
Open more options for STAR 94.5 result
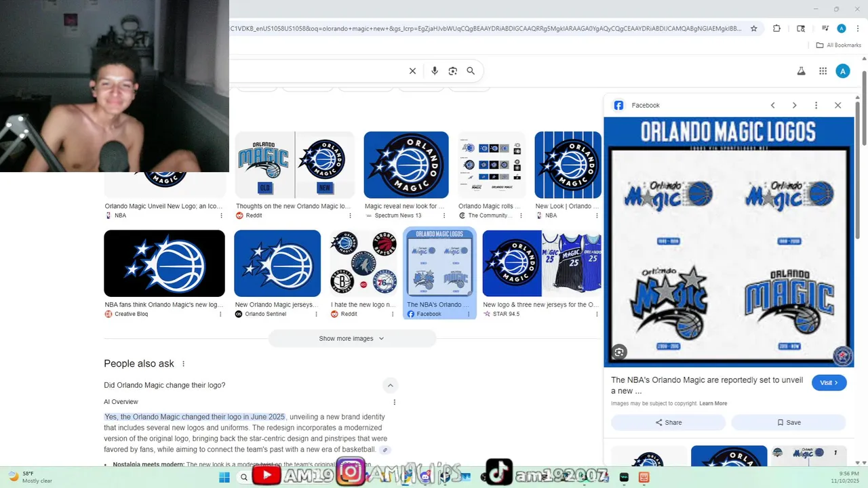tap(596, 314)
